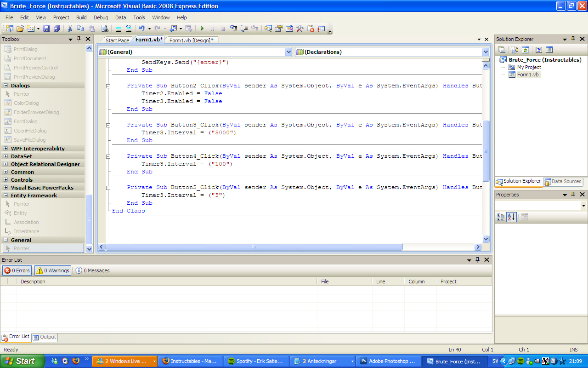Select Alphabetical sort in Properties panel

point(511,217)
